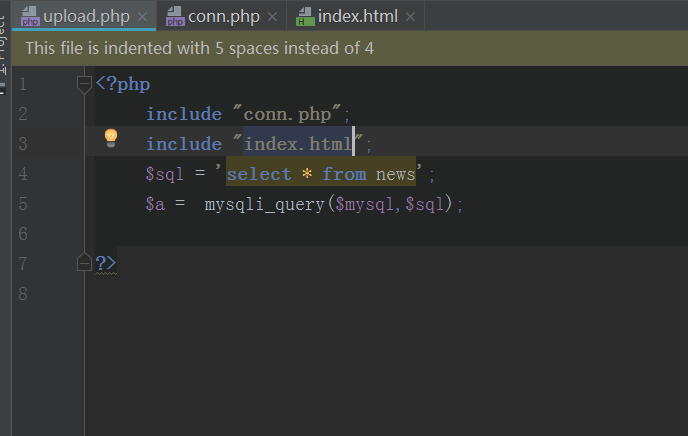Click line number 6 in the gutter

click(23, 234)
